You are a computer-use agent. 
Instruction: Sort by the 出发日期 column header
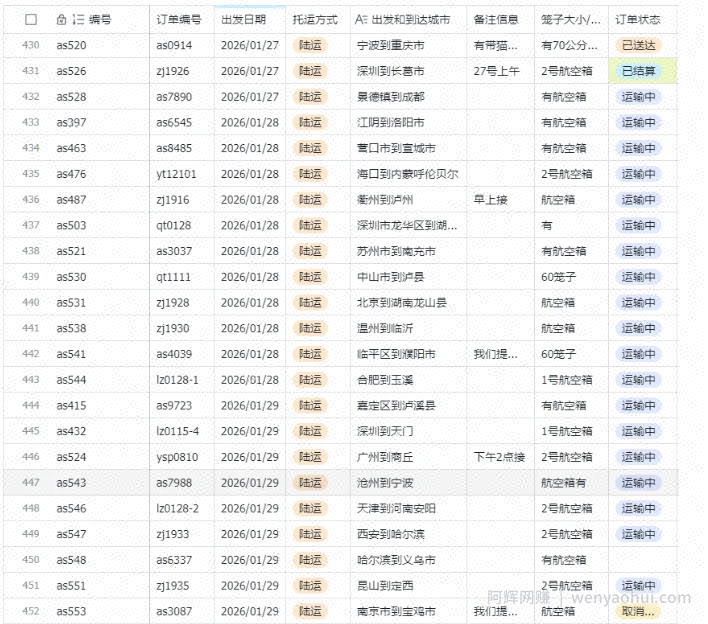(x=243, y=19)
